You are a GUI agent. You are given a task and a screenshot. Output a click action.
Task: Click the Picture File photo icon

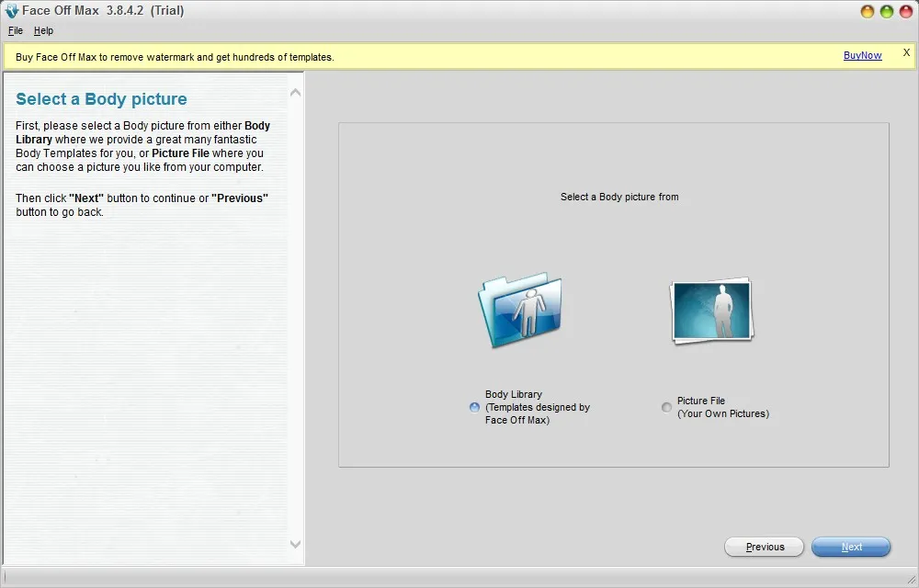[x=712, y=311]
